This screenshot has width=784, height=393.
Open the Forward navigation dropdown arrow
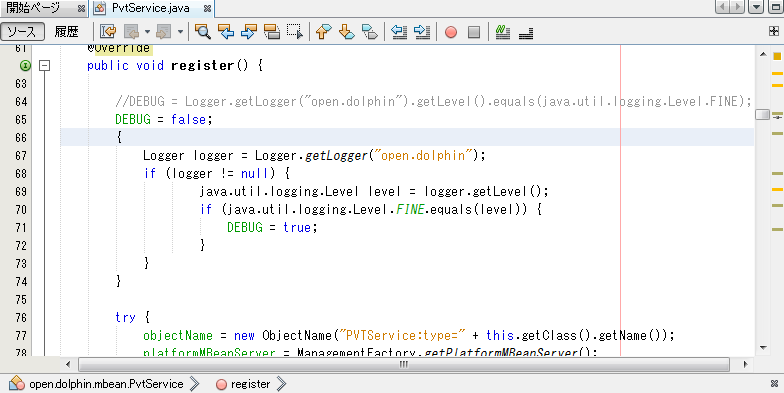tap(180, 32)
